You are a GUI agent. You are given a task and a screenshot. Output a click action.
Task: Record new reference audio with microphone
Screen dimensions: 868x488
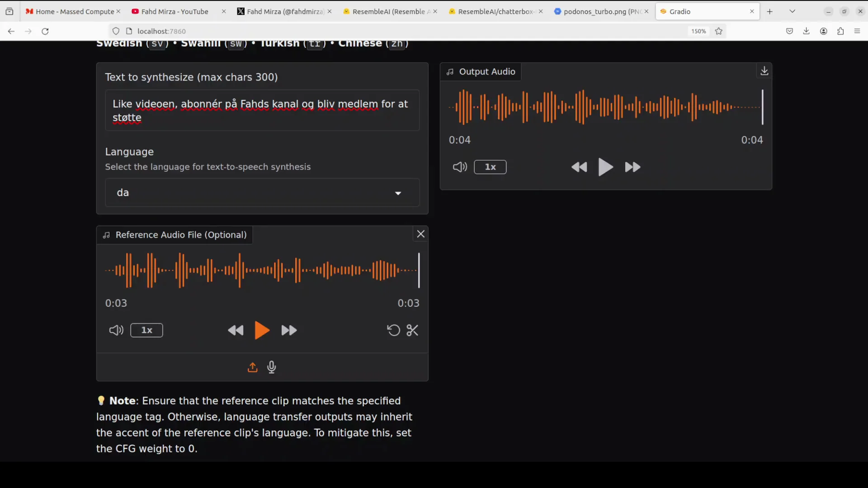point(271,367)
